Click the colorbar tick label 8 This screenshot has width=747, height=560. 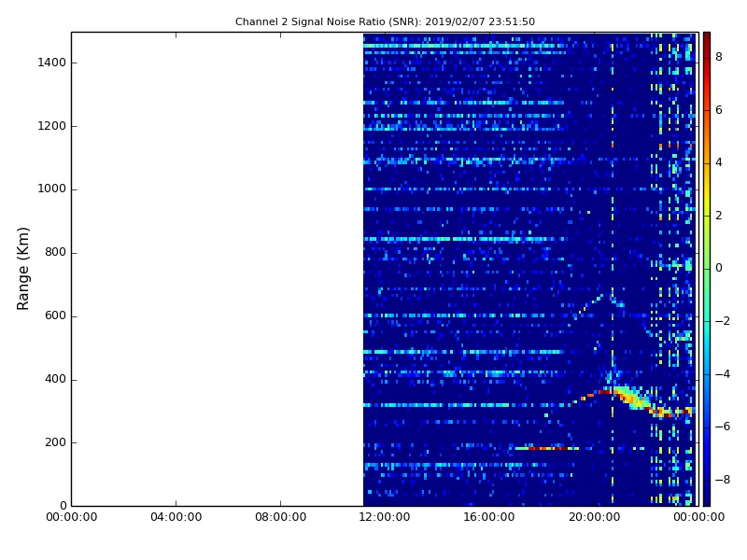[719, 57]
